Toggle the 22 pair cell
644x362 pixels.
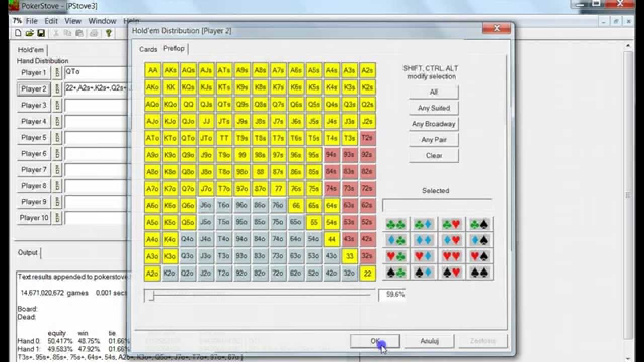point(368,273)
